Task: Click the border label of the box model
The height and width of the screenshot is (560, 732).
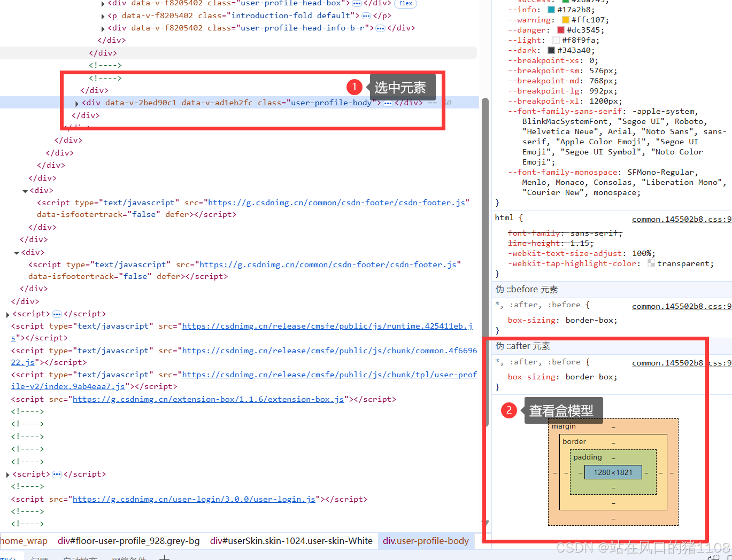Action: pyautogui.click(x=574, y=441)
